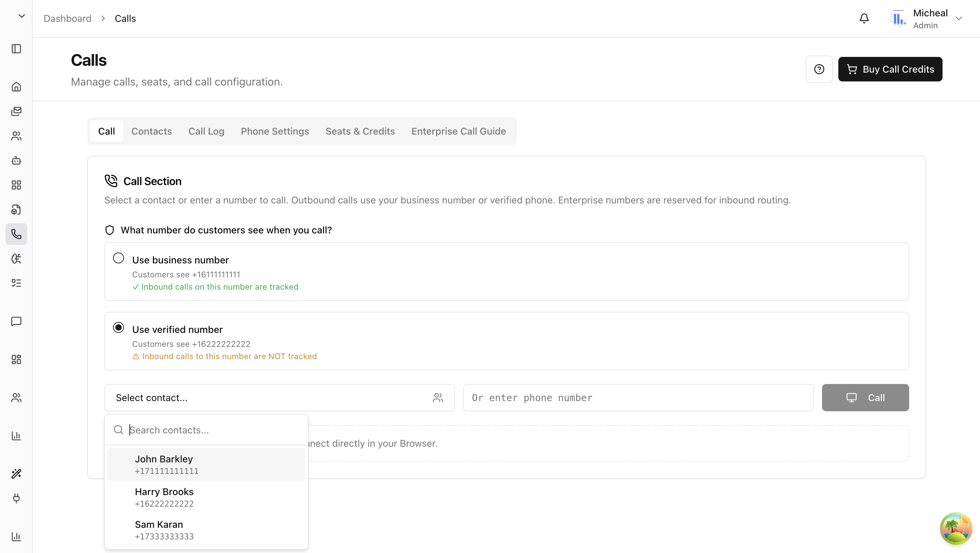The image size is (980, 553).
Task: Focus the Or enter phone number field
Action: (638, 398)
